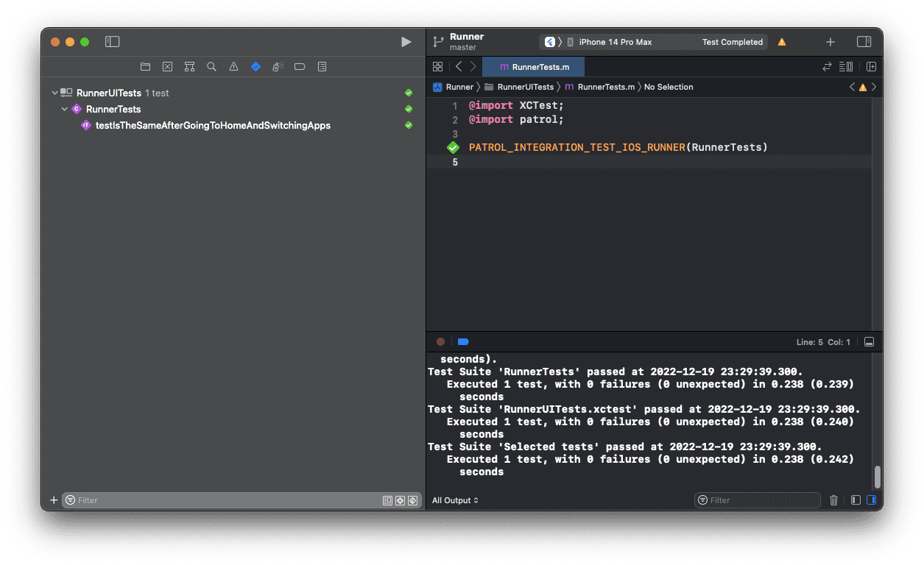Run tests with the Play button

(x=406, y=42)
